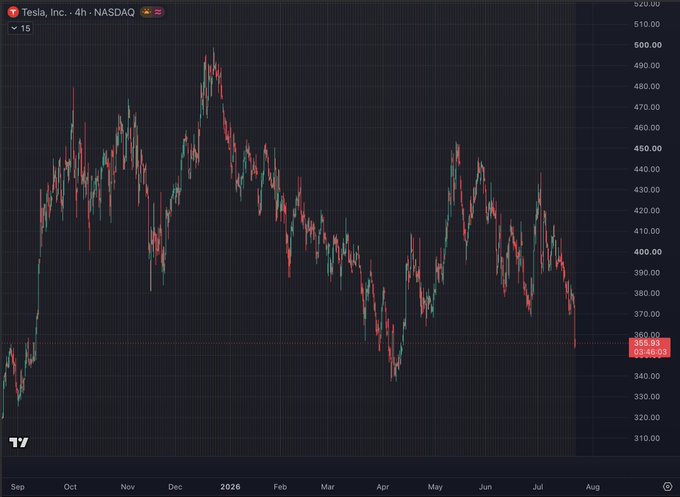The width and height of the screenshot is (680, 497).
Task: Click the Oct label on time axis
Action: [70, 487]
